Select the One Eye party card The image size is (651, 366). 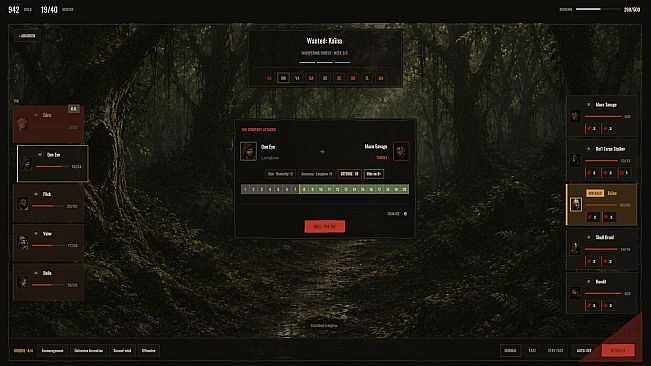pos(52,163)
